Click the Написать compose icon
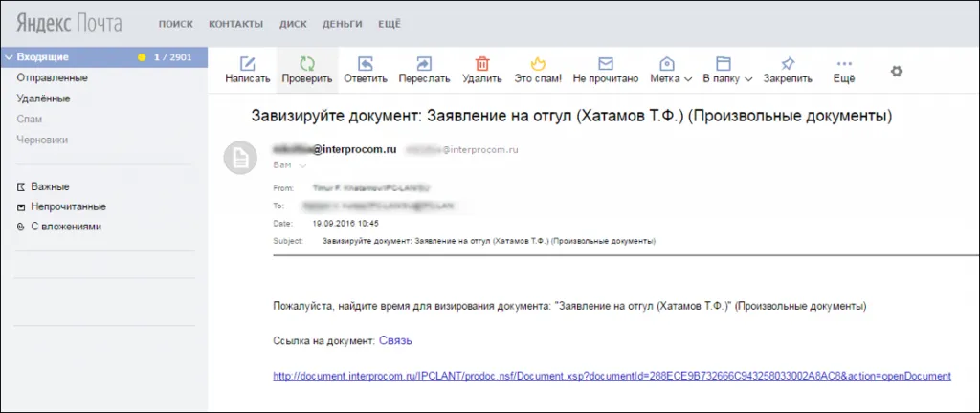The height and width of the screenshot is (413, 980). (248, 64)
